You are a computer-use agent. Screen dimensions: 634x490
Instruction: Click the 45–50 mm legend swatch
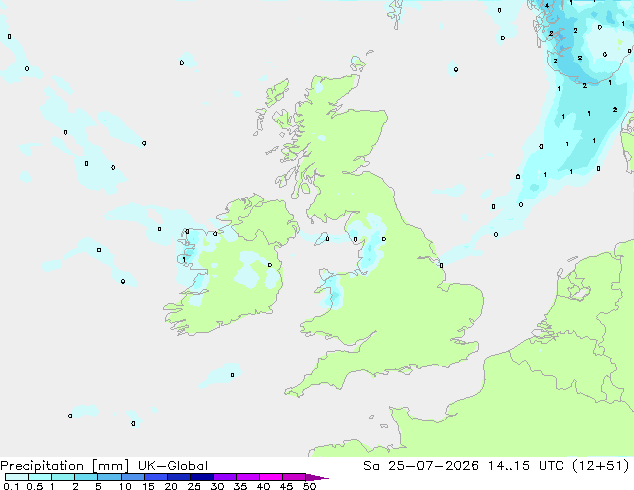tap(294, 477)
